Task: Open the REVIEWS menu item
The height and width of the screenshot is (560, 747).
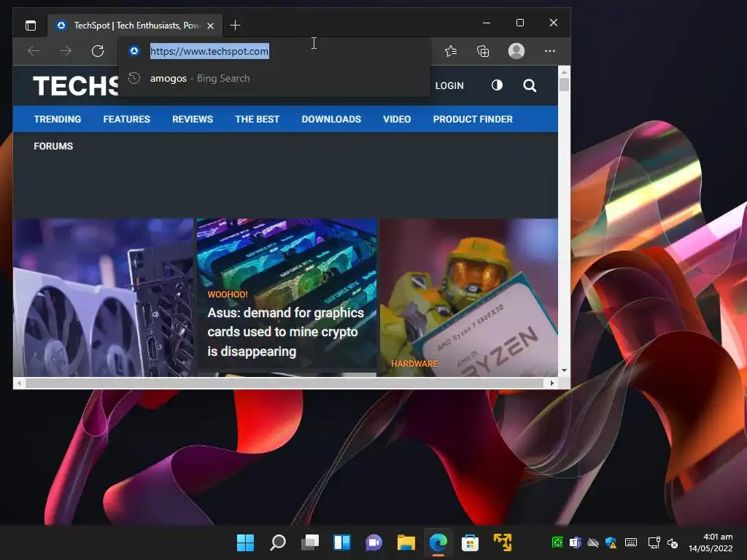Action: 193,119
